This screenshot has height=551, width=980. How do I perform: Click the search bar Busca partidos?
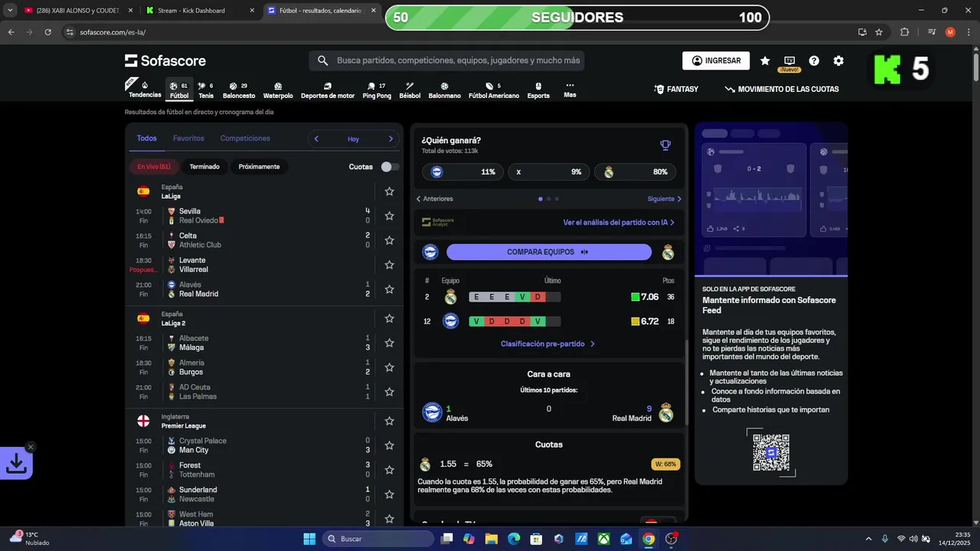coord(446,60)
